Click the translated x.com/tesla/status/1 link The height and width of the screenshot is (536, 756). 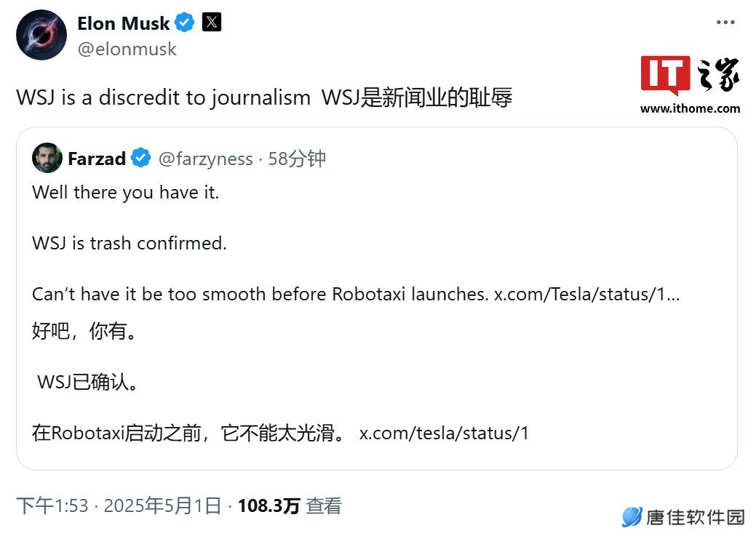coord(444,433)
